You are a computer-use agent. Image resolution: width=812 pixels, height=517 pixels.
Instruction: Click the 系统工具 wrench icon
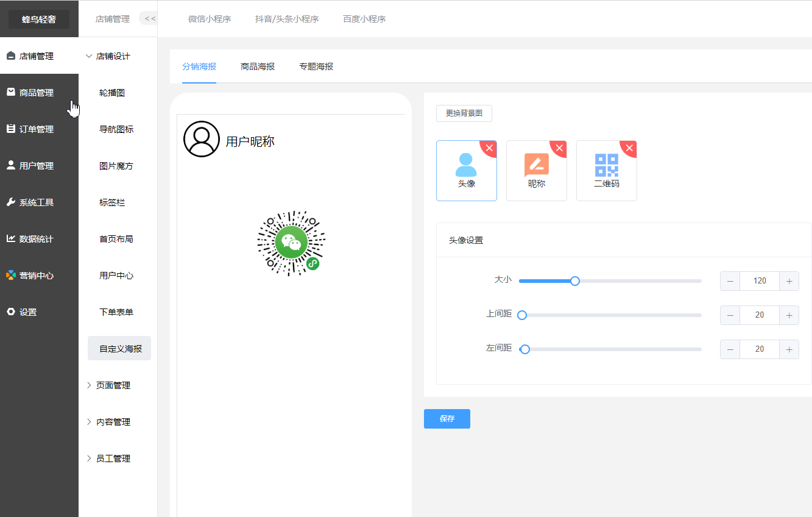(10, 202)
